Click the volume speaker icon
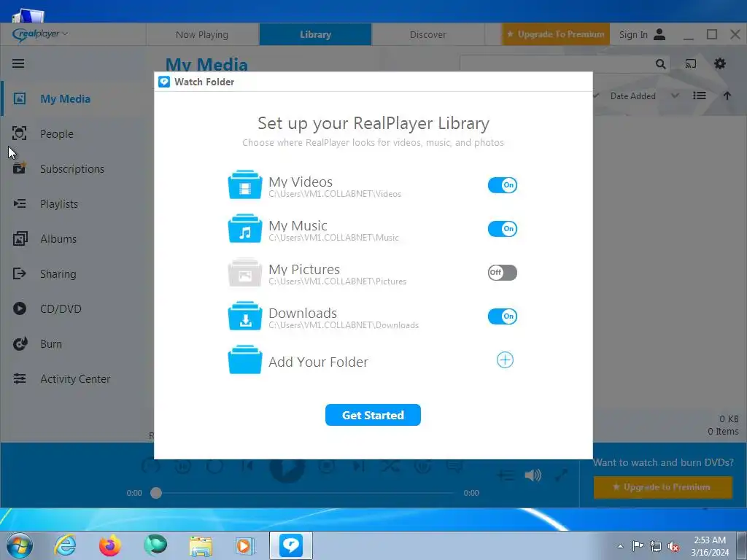Image resolution: width=747 pixels, height=560 pixels. [x=533, y=475]
